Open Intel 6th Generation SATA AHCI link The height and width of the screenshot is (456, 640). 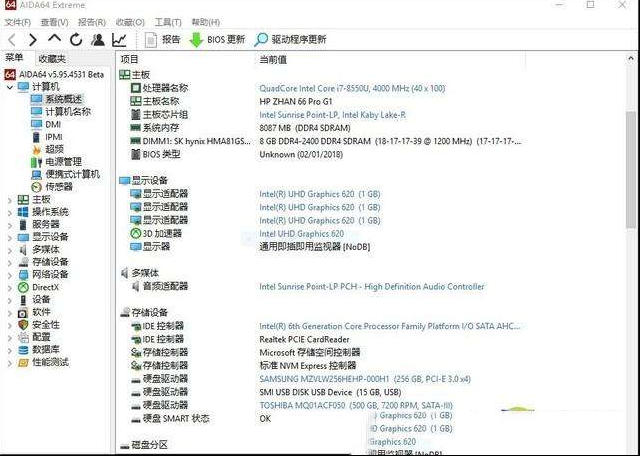tap(390, 326)
